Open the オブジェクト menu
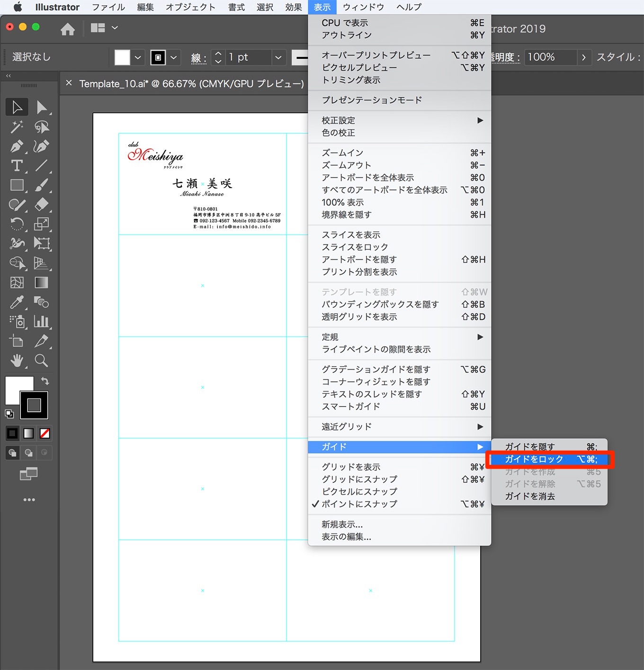 pos(190,7)
